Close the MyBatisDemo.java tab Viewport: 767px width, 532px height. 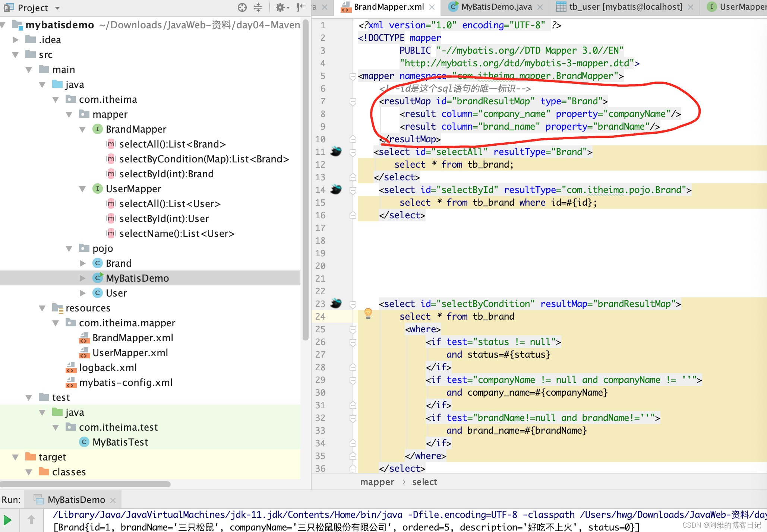[540, 7]
